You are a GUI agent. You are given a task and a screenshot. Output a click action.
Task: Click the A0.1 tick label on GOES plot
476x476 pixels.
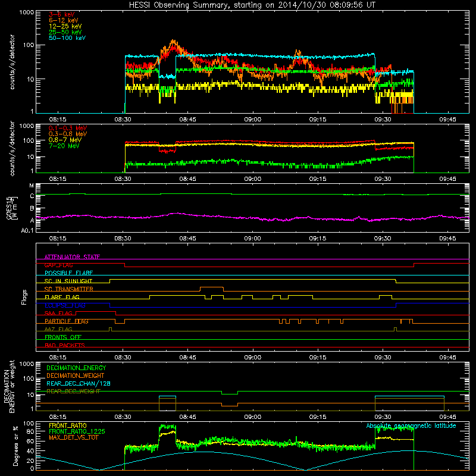click(27, 230)
